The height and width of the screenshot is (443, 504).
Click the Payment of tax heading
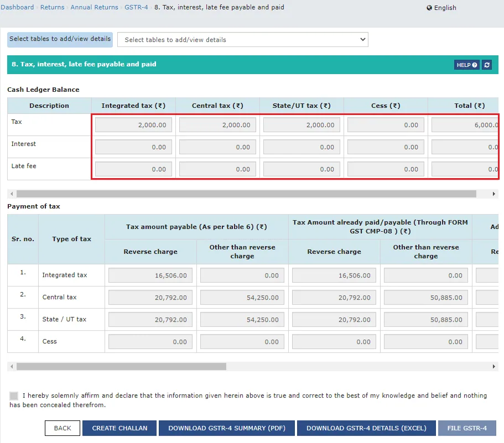click(33, 206)
